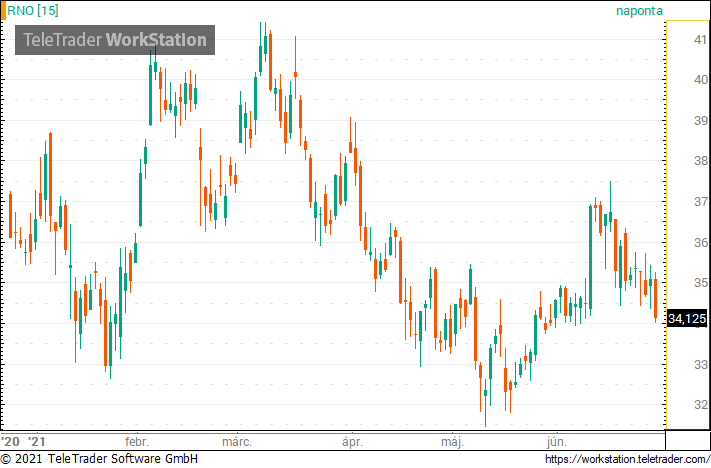Click the current price tag 34,125

(x=687, y=318)
